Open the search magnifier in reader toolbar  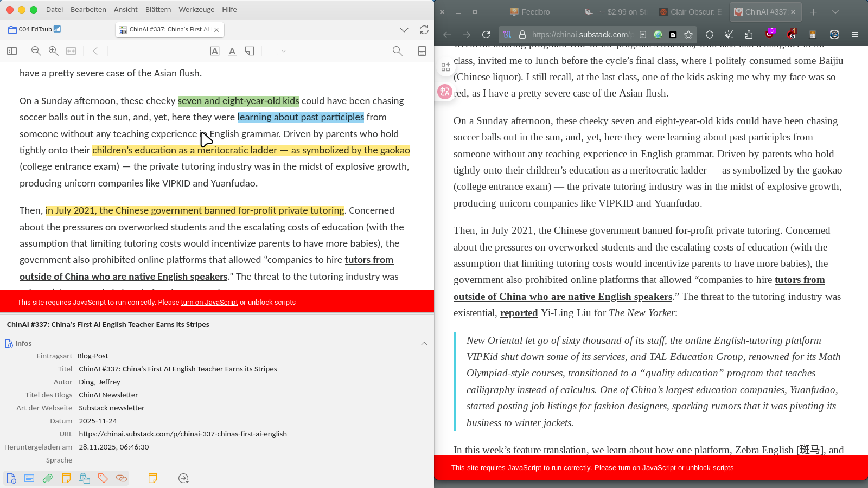[397, 51]
